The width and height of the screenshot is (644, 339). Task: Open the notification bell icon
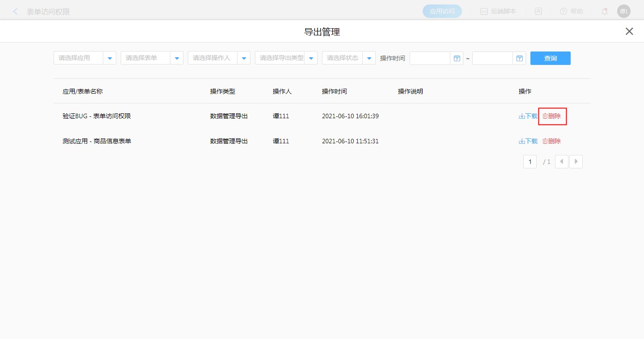click(x=605, y=12)
